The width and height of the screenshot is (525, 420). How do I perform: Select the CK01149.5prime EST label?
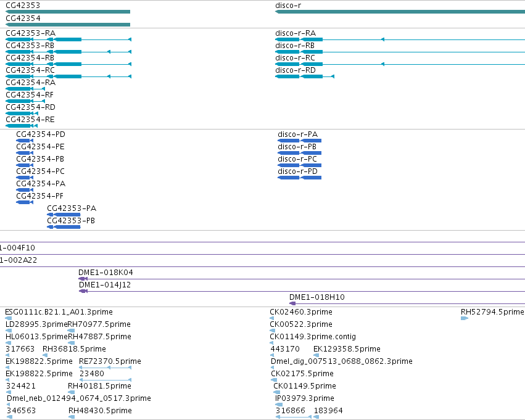click(305, 387)
